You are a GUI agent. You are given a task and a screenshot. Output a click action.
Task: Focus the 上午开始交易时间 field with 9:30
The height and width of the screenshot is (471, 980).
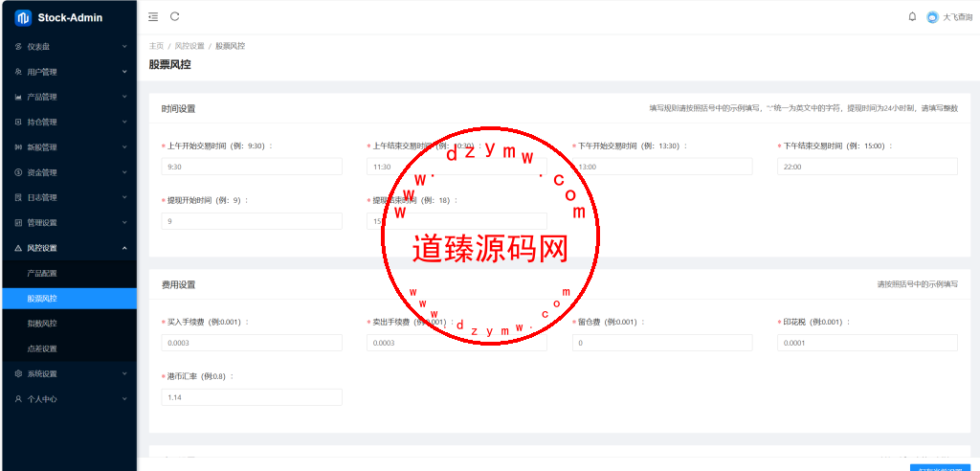[x=252, y=167]
